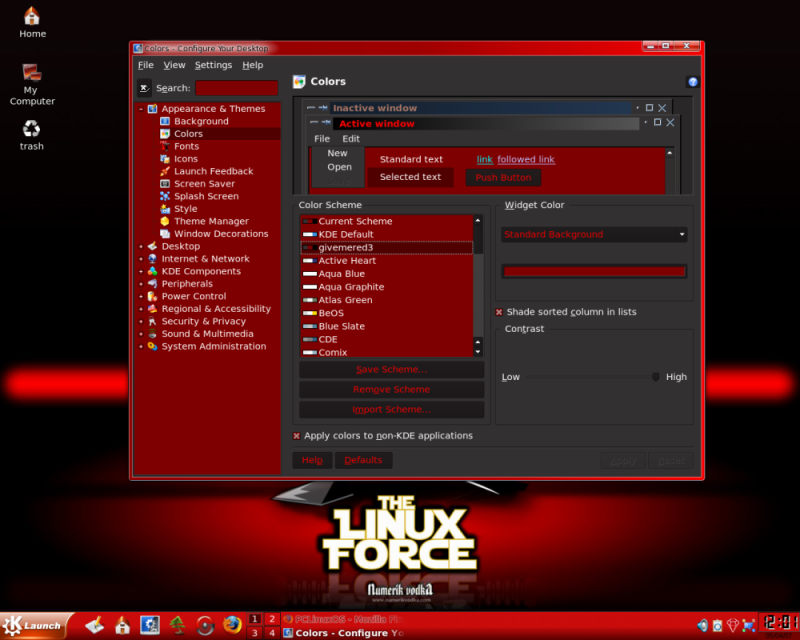Viewport: 800px width, 640px height.
Task: Expand the System Administration category
Action: [141, 346]
